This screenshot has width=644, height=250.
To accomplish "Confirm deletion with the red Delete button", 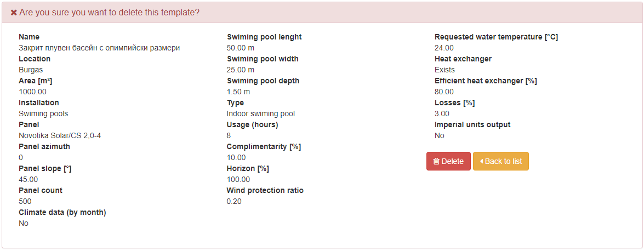I will tap(448, 161).
